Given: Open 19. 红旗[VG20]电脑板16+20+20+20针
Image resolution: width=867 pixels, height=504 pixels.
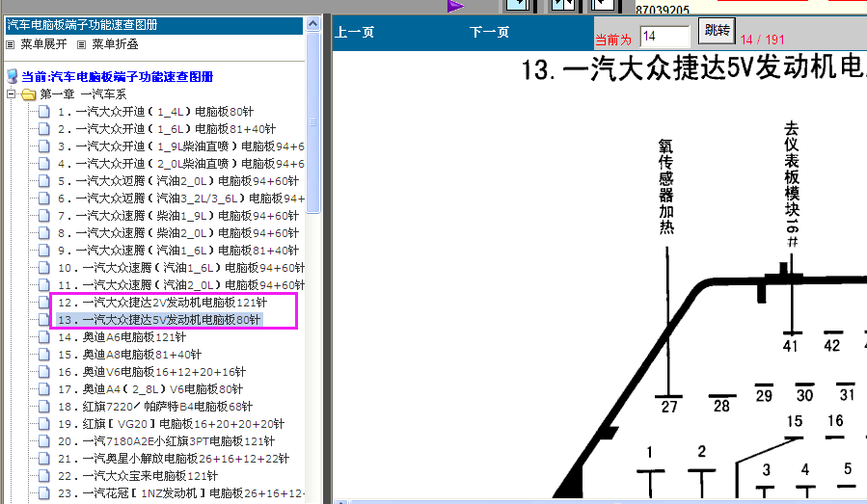Looking at the screenshot, I should [x=171, y=424].
